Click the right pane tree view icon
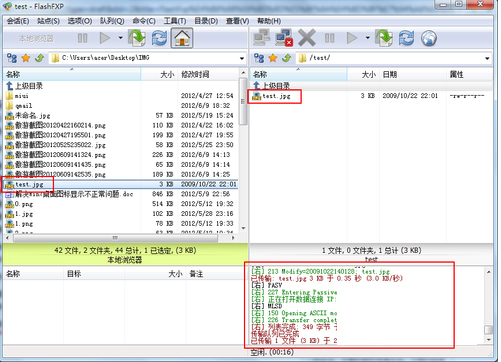 259,58
